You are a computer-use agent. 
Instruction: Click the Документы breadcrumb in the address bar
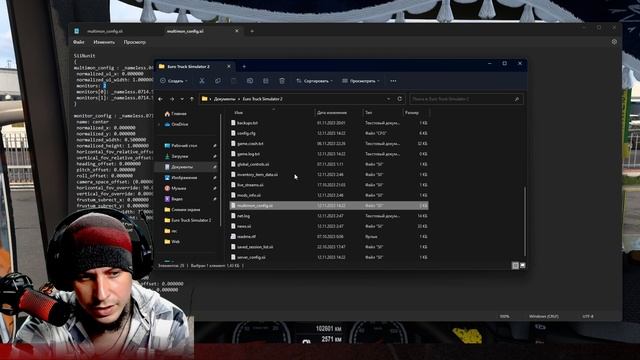(x=224, y=99)
